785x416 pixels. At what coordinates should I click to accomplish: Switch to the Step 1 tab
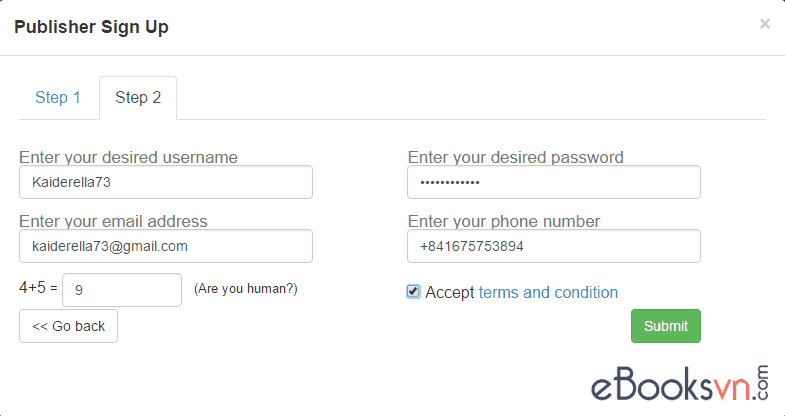click(x=58, y=98)
